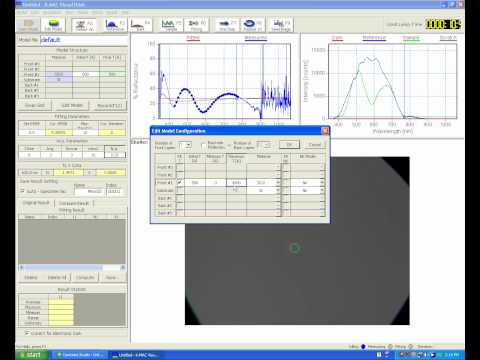Click the last toolbar icon with chart

point(281,25)
